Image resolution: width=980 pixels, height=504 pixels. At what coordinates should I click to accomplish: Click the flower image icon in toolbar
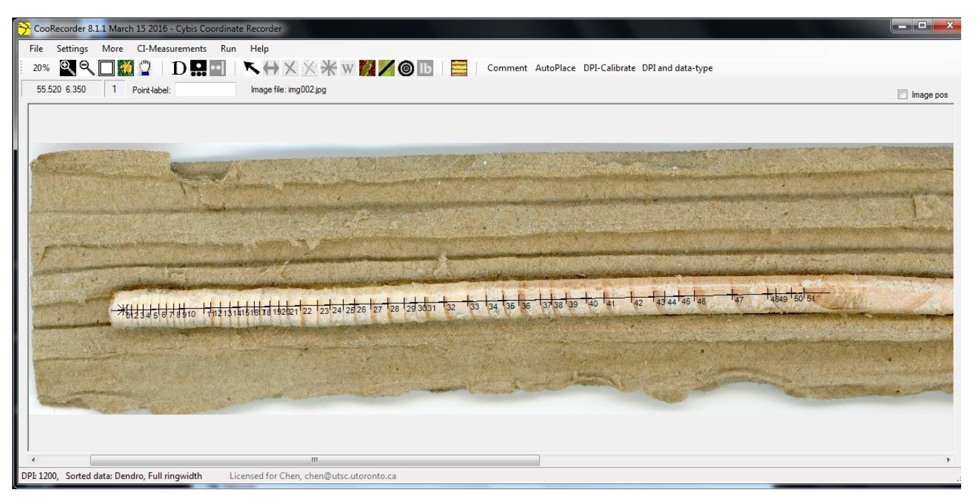[126, 68]
